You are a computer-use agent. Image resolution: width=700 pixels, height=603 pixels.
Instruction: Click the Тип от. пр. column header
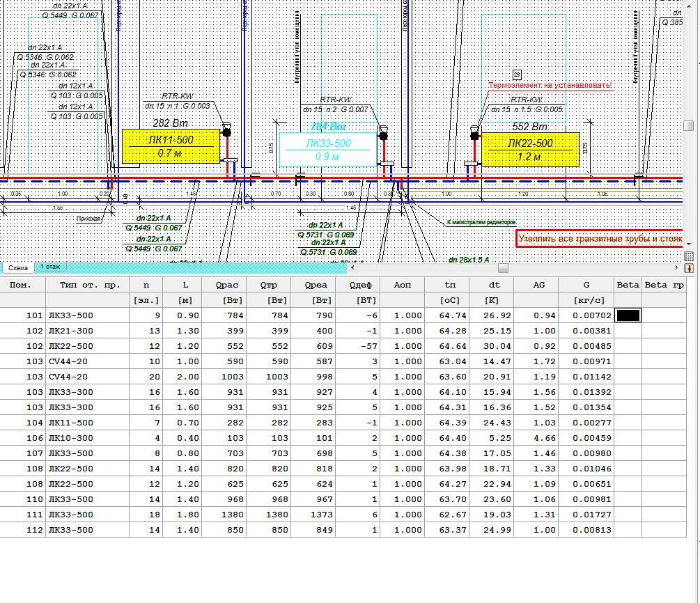tap(87, 285)
